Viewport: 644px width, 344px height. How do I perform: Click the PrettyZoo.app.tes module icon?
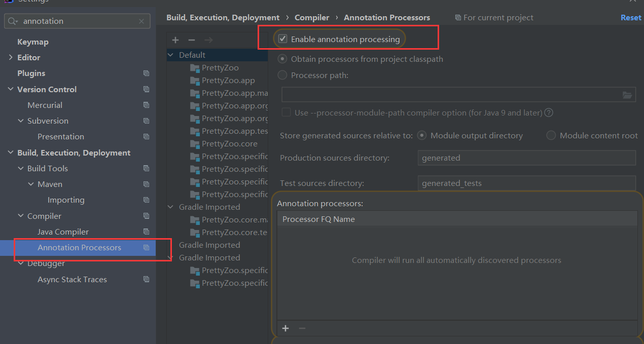click(195, 131)
